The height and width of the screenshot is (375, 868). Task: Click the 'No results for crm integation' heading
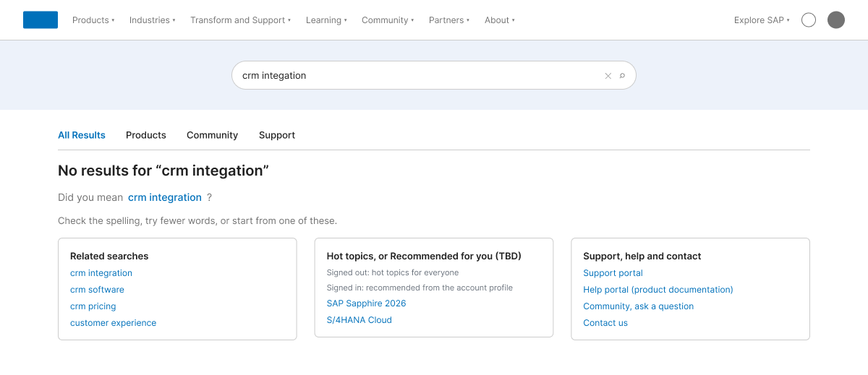tap(163, 171)
